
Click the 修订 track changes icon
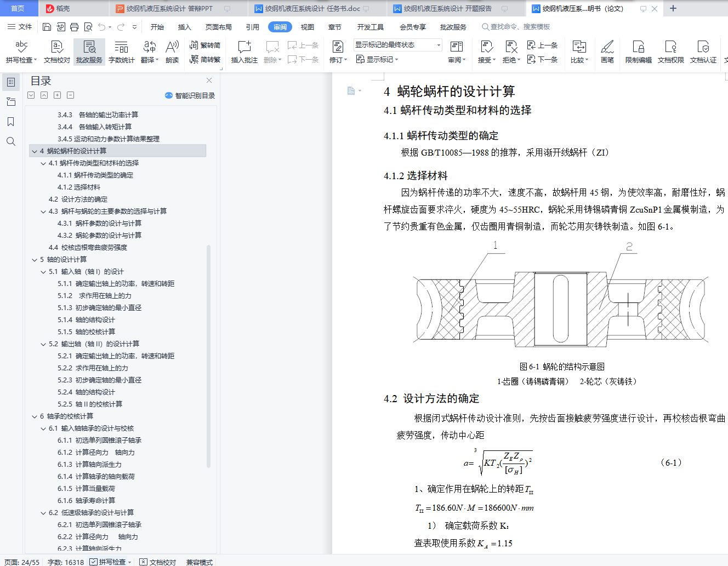pos(338,47)
